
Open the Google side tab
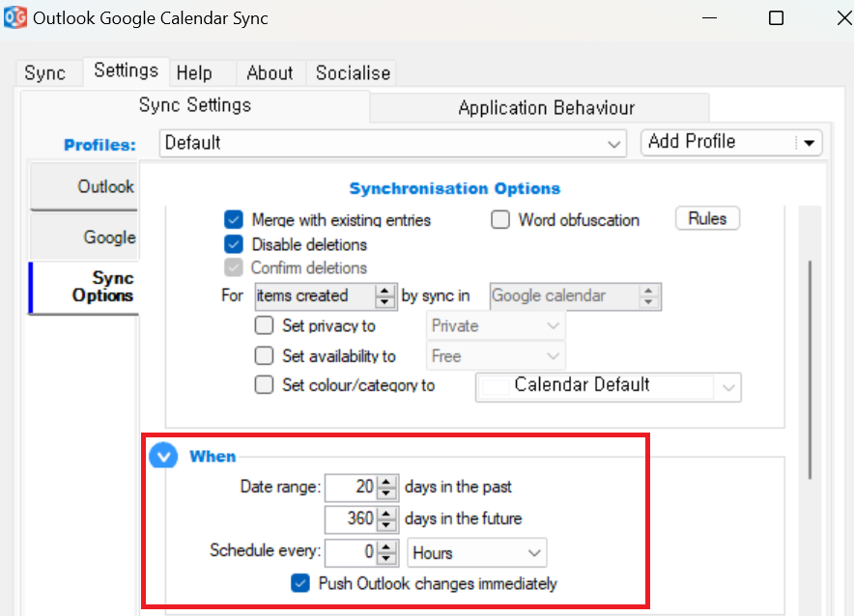click(85, 237)
